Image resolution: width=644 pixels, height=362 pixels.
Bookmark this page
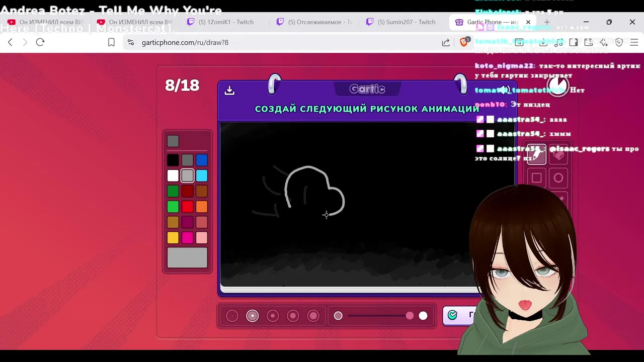point(111,42)
